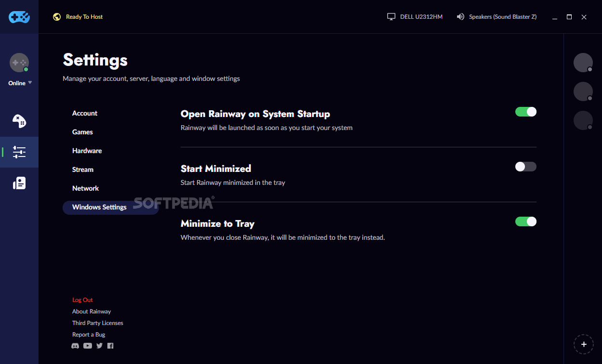Enable the Start Minimized toggle
The height and width of the screenshot is (364, 602).
(526, 167)
